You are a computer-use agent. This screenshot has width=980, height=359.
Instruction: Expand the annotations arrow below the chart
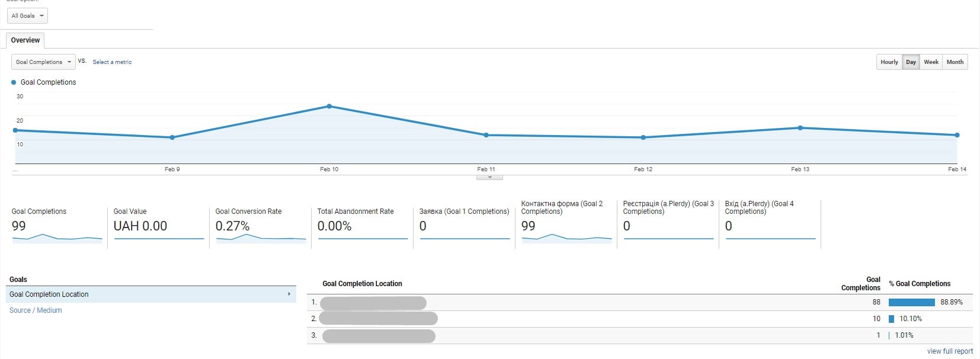(x=489, y=177)
